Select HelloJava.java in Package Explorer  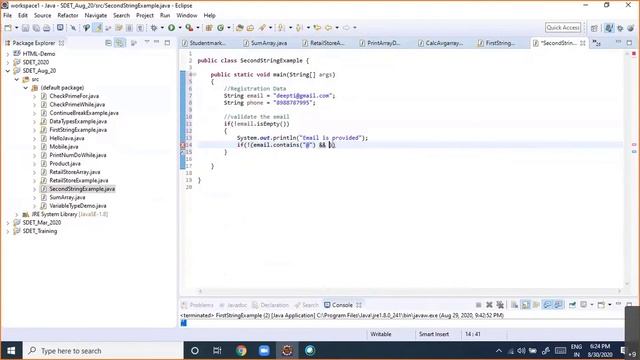(x=67, y=138)
